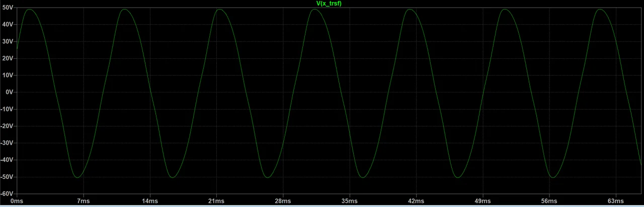Click the -50V vertical axis tick label

[x=7, y=177]
